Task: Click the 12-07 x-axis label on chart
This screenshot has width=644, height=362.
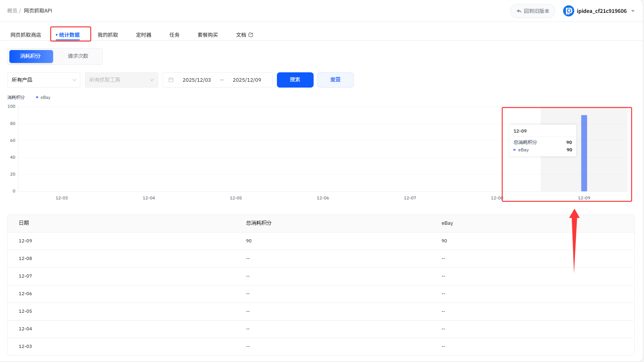Action: (x=410, y=198)
